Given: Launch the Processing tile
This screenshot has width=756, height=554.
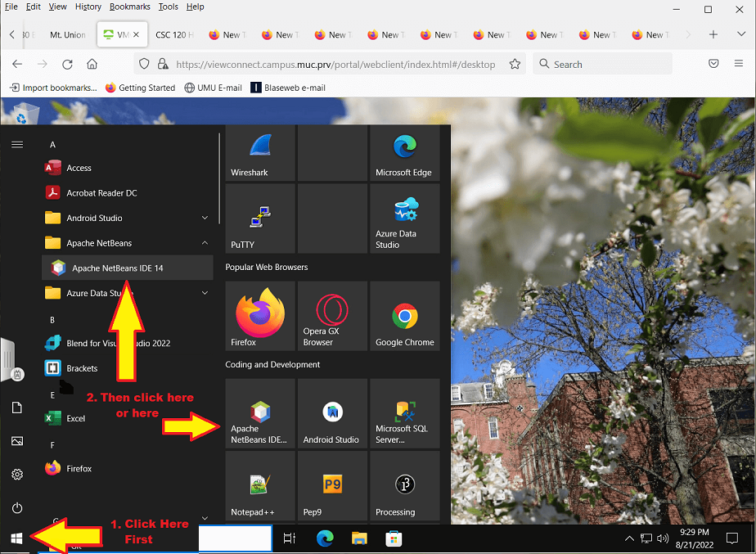Looking at the screenshot, I should tap(404, 486).
